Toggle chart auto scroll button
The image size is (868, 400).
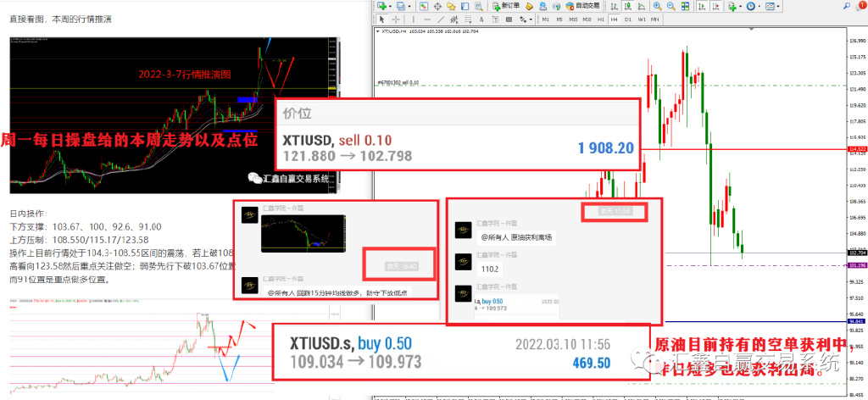tap(701, 6)
